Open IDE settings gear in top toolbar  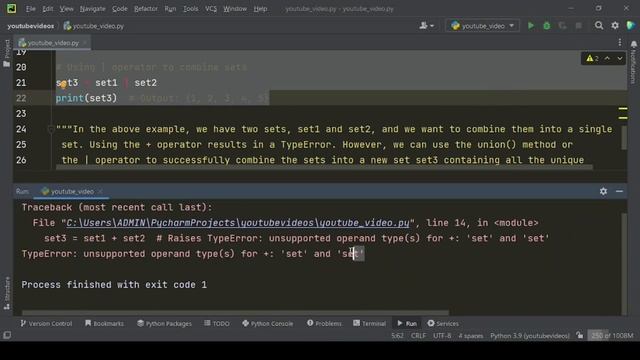[x=615, y=26]
